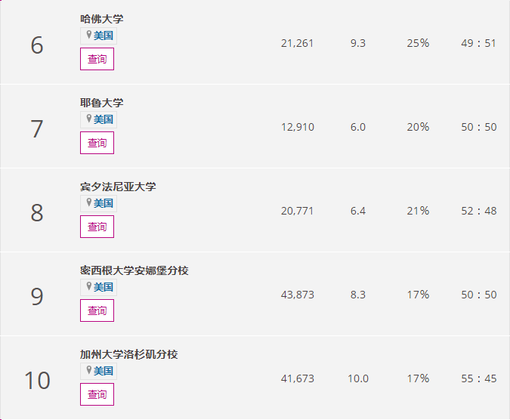Image resolution: width=510 pixels, height=420 pixels.
Task: Click 查询 for 密西根大学安娜堡分校
Action: (x=97, y=310)
